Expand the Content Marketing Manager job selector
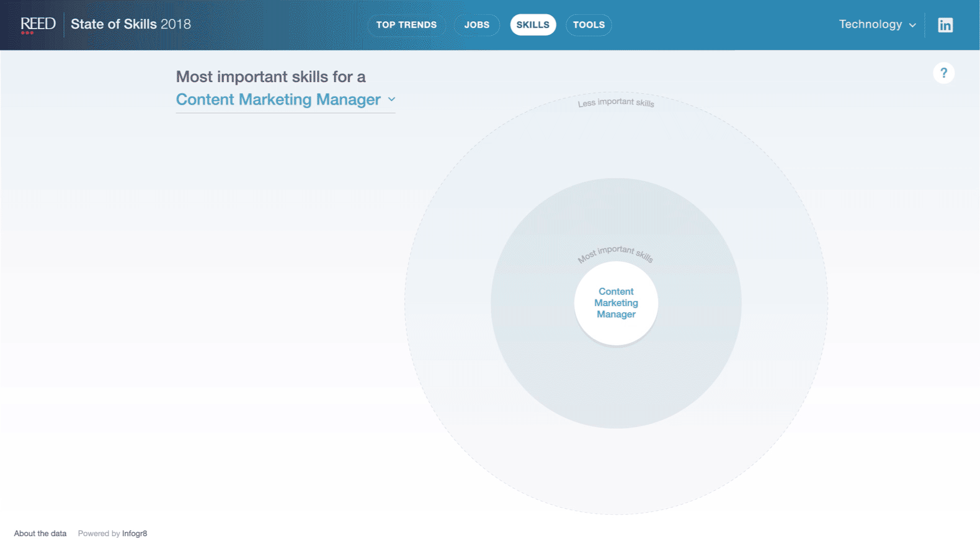Screen dimensions: 980x551 click(x=278, y=99)
